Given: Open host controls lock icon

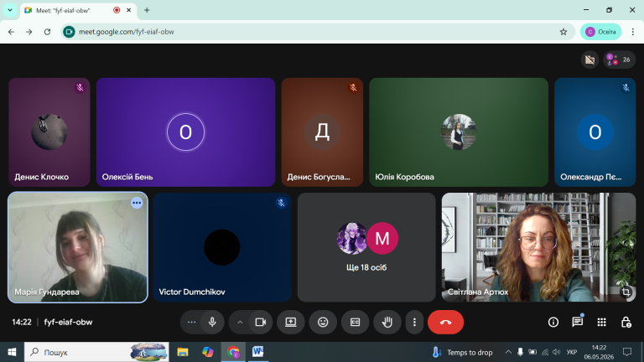Looking at the screenshot, I should 626,322.
